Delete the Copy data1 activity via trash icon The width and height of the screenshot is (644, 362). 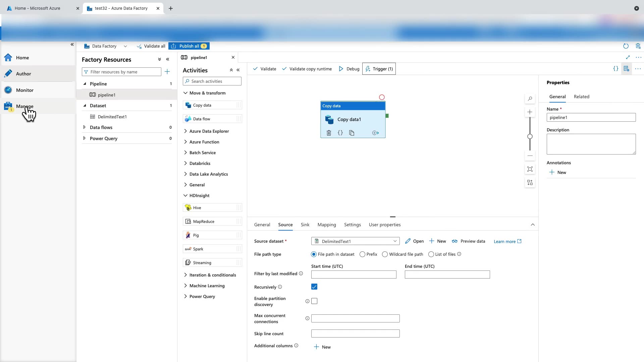pyautogui.click(x=329, y=133)
